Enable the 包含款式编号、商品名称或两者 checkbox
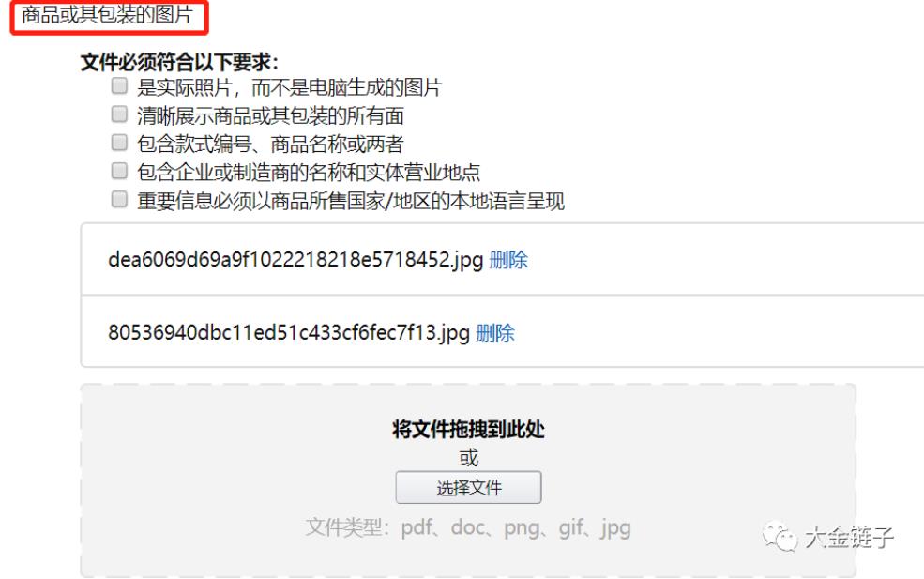This screenshot has width=924, height=579. [119, 142]
